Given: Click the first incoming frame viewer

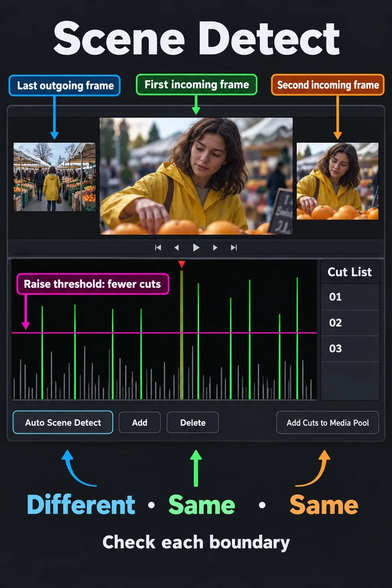Looking at the screenshot, I should (x=196, y=176).
